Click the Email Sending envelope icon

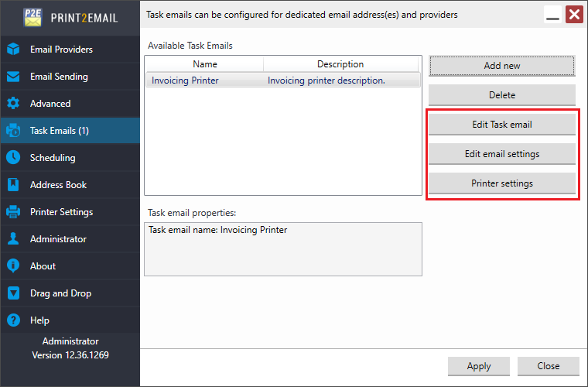(13, 77)
